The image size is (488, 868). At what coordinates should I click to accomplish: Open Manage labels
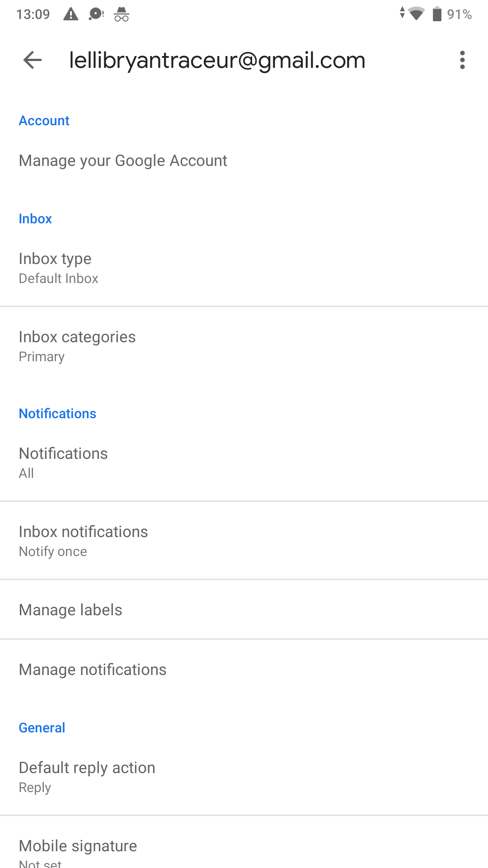tap(244, 609)
